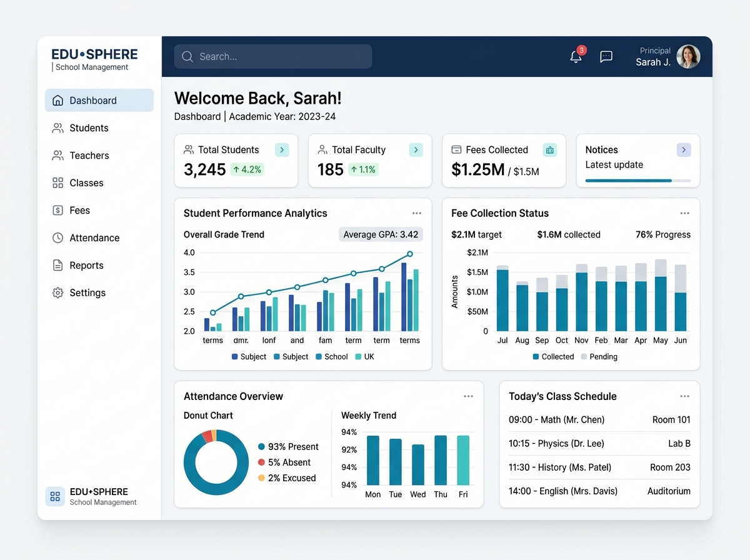Click Total Students people icon
This screenshot has width=750, height=560.
(x=189, y=149)
